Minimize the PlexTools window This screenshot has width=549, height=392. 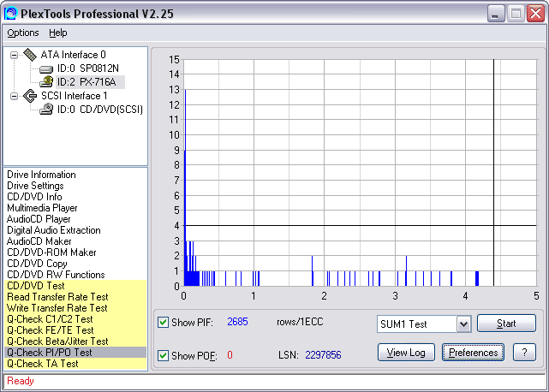[x=495, y=14]
